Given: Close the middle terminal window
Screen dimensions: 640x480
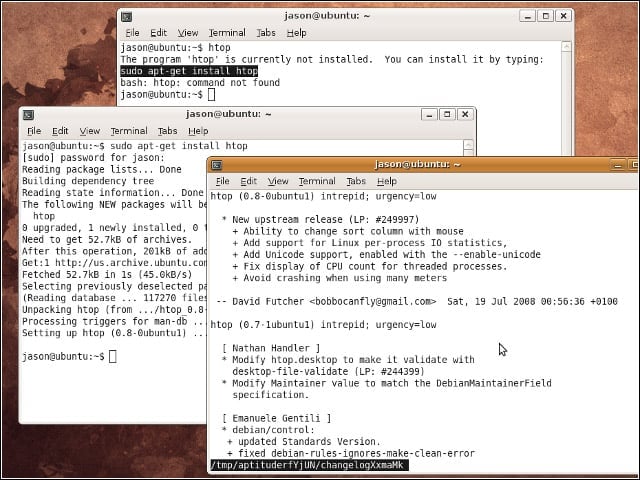Looking at the screenshot, I should [465, 115].
